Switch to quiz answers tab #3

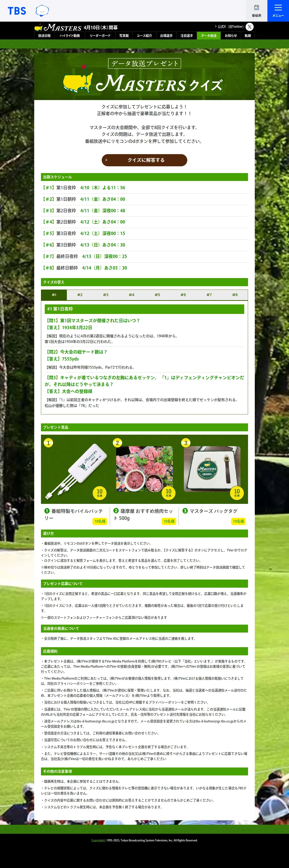[x=106, y=295]
